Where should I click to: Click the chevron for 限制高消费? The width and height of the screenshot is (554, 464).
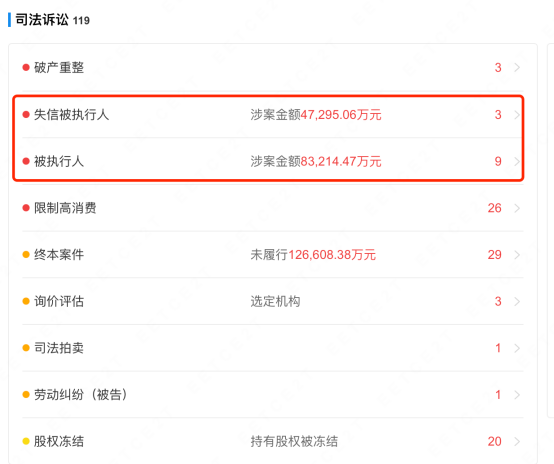[517, 208]
